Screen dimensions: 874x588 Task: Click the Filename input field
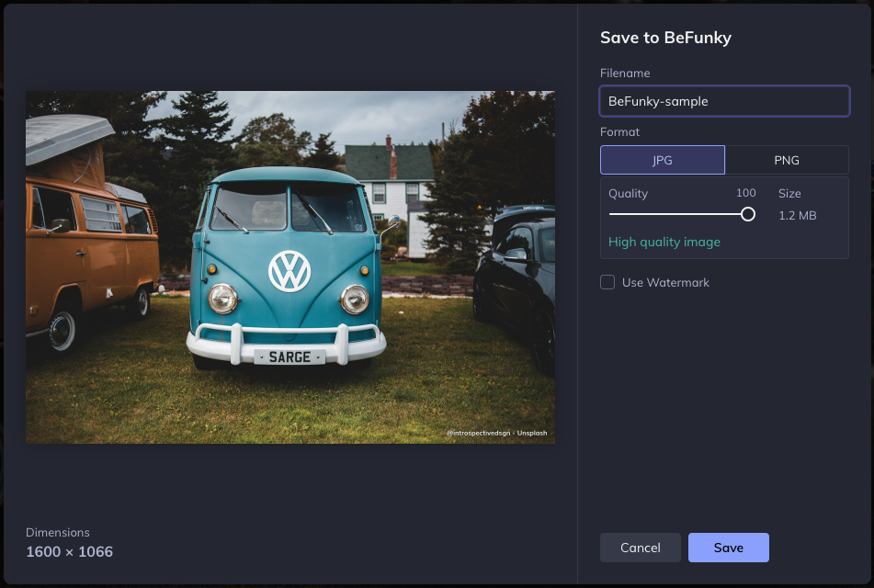[x=724, y=101]
